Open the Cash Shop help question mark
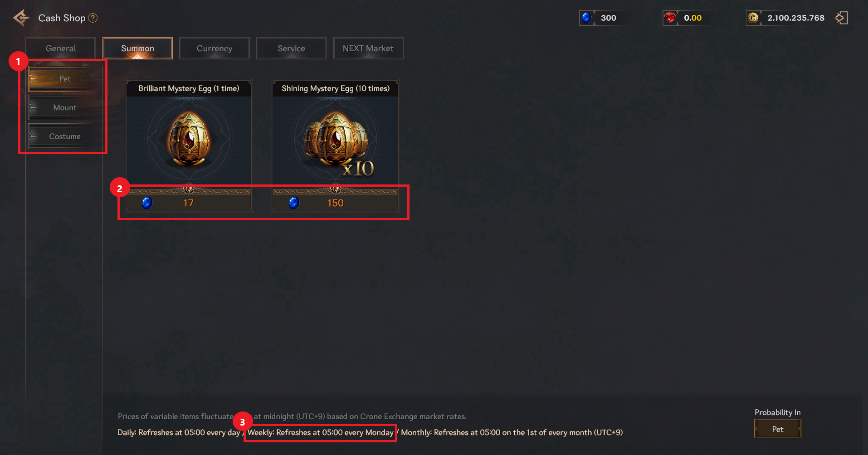Screen dimensions: 868x455 93,18
